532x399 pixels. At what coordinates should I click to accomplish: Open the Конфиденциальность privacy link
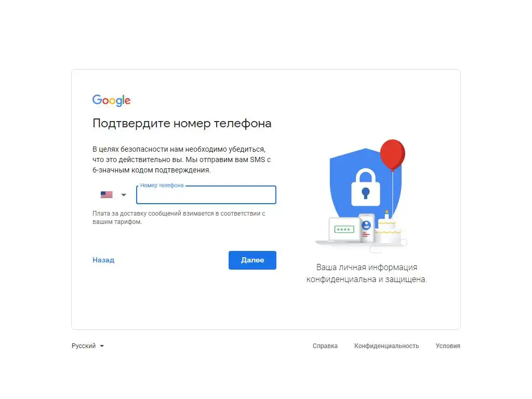(387, 346)
